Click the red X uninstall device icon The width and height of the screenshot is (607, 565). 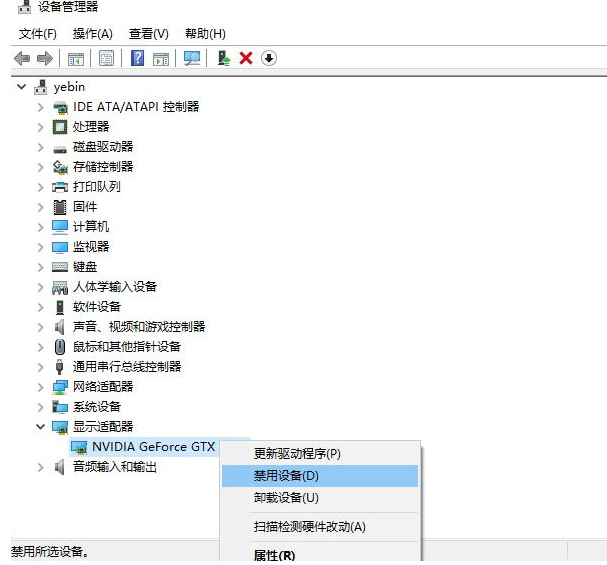(x=246, y=58)
